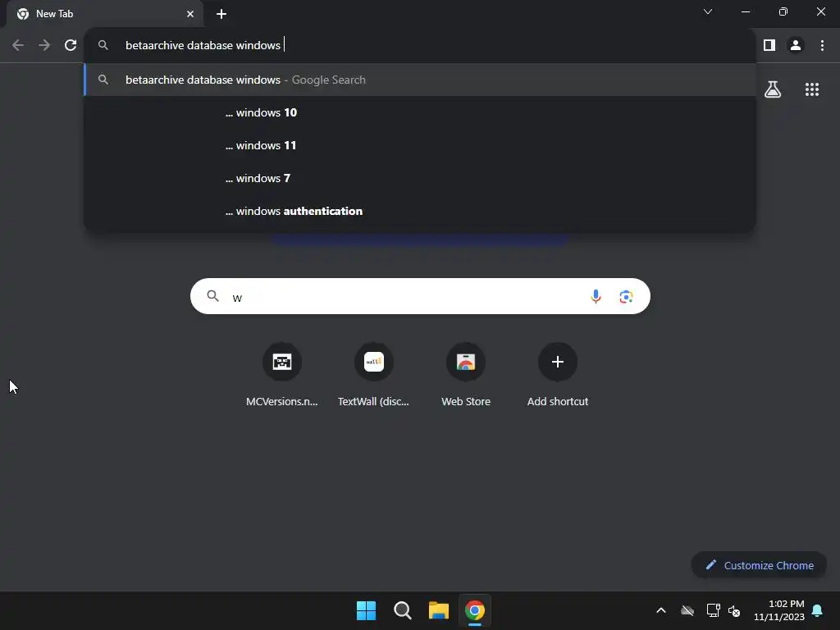The height and width of the screenshot is (630, 840).
Task: Click in the address bar text field
Action: click(420, 46)
